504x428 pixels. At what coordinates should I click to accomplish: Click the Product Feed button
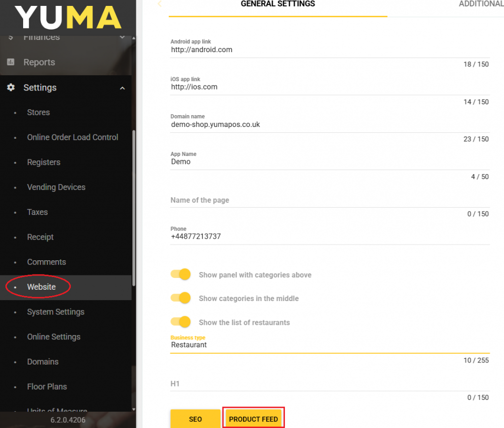tap(253, 419)
